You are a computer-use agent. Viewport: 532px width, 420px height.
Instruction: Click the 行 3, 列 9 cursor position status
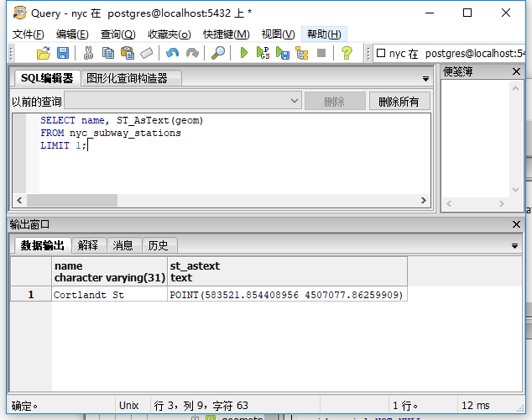click(x=201, y=405)
